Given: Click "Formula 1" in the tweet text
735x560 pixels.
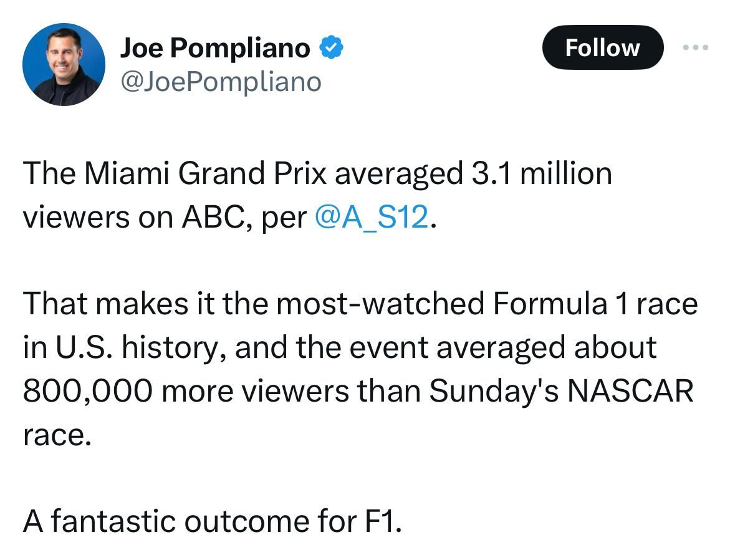Looking at the screenshot, I should tap(560, 305).
